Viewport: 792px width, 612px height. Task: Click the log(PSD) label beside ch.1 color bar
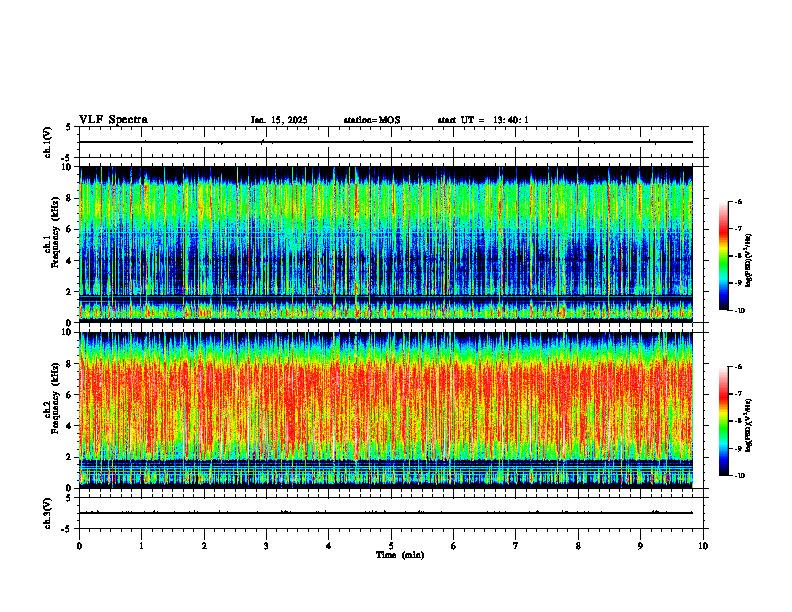pos(749,261)
